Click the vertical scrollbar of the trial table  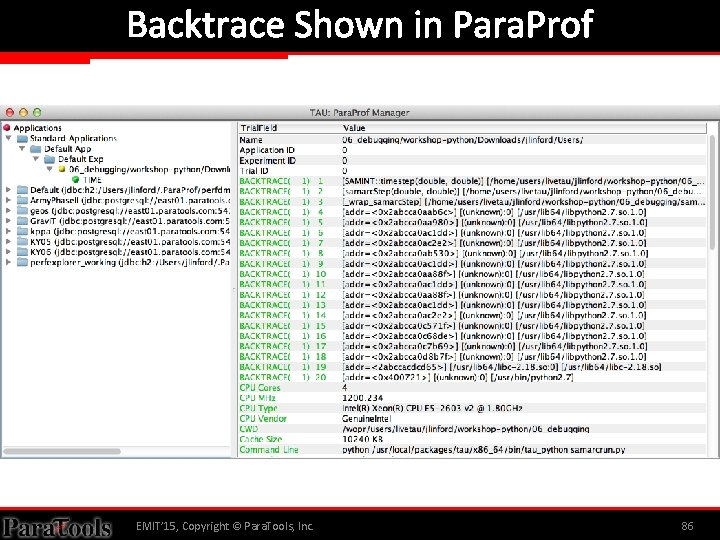[712, 193]
